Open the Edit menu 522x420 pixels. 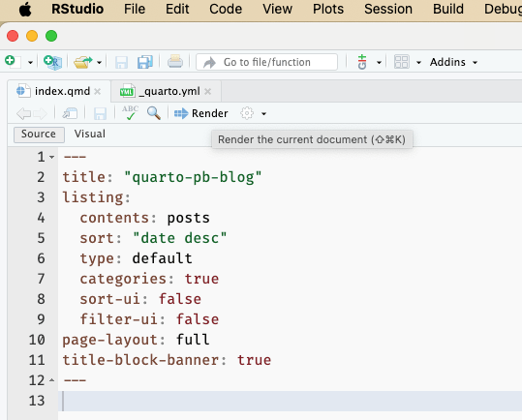click(177, 9)
